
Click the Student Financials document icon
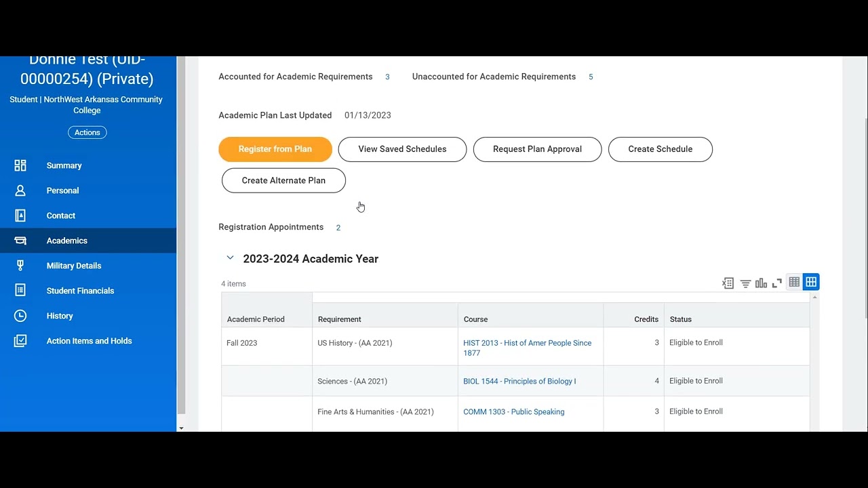pyautogui.click(x=20, y=291)
